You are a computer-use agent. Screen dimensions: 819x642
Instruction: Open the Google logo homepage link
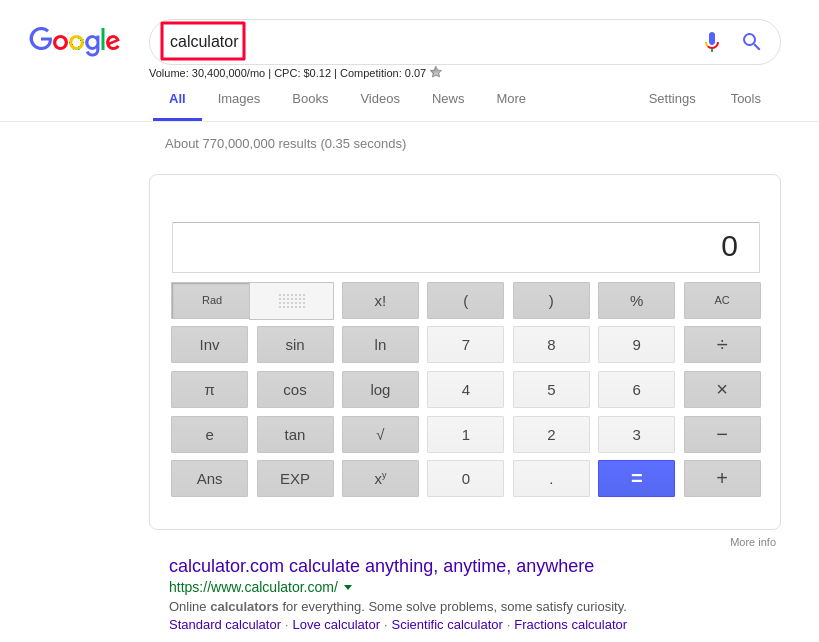click(x=74, y=41)
